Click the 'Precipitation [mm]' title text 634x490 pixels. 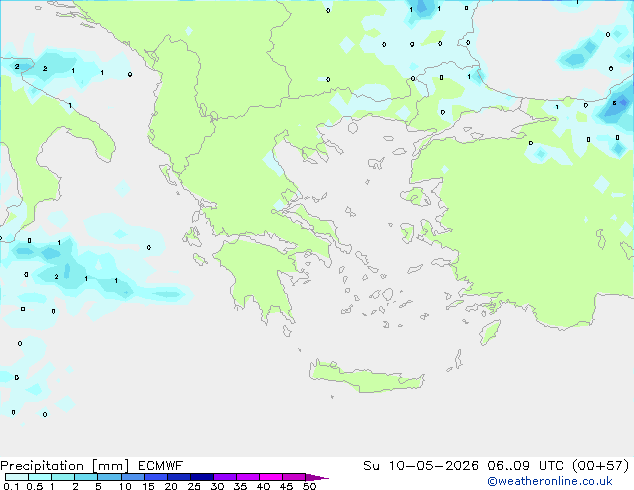[x=64, y=466]
